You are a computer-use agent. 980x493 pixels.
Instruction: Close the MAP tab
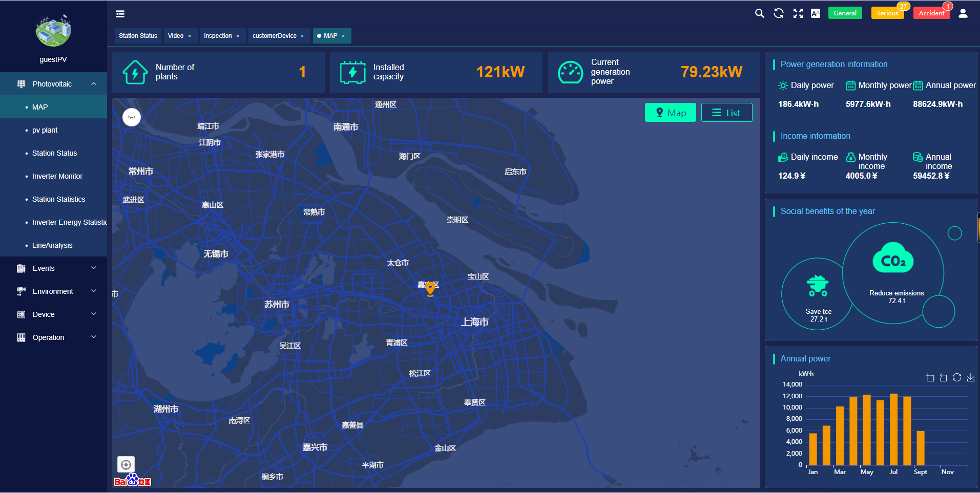tap(343, 36)
